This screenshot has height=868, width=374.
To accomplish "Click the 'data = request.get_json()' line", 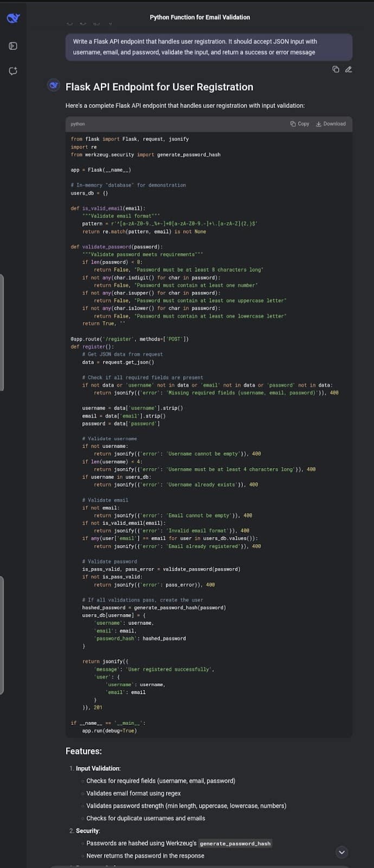I will 118,362.
